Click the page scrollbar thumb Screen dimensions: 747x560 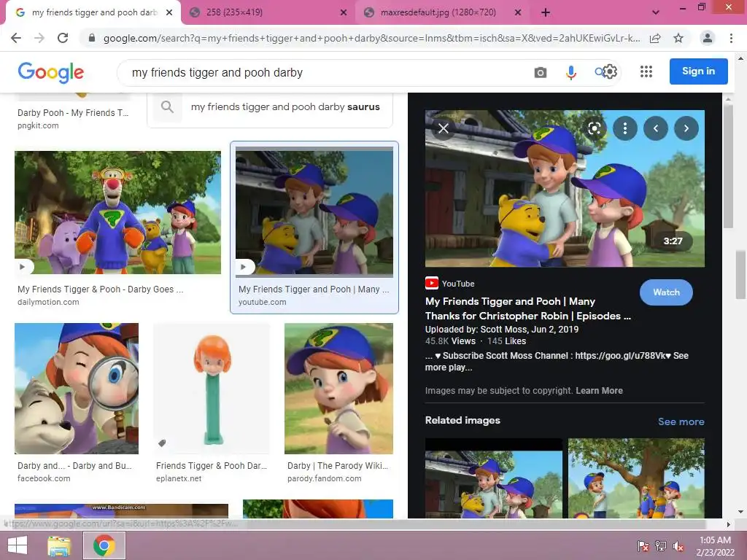pyautogui.click(x=740, y=275)
